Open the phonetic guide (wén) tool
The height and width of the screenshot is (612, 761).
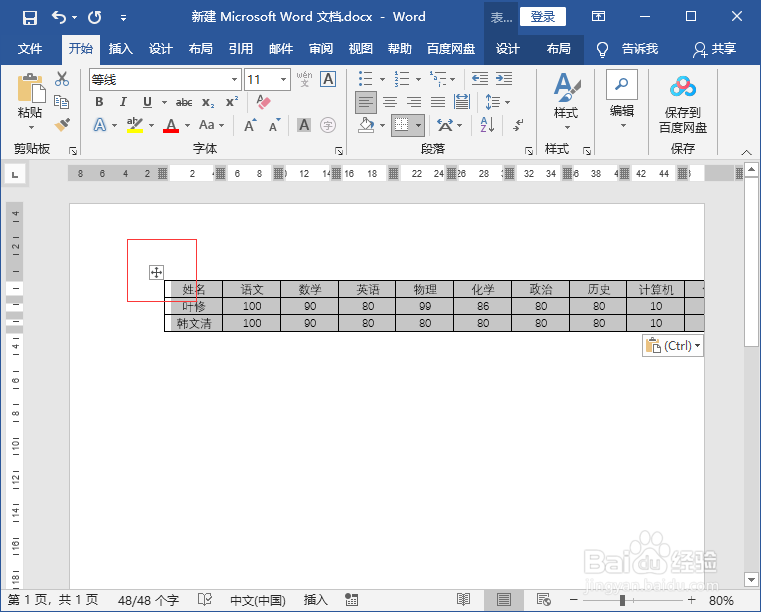[x=304, y=79]
